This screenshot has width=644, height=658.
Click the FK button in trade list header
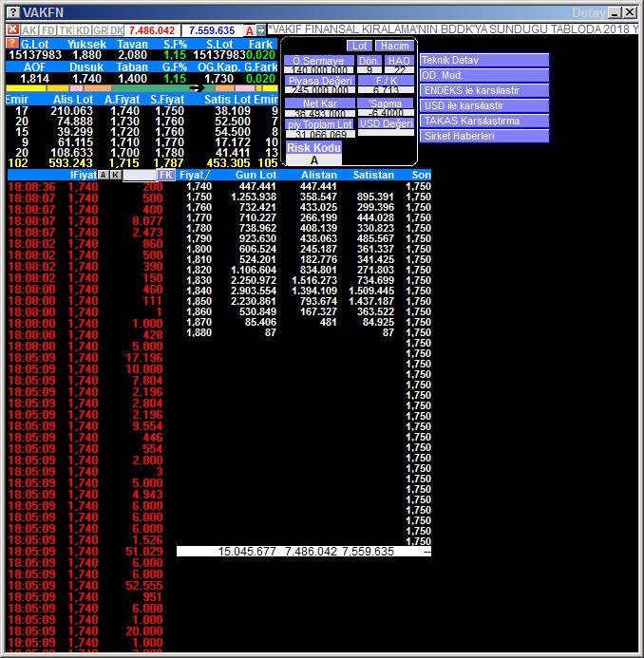[x=166, y=175]
